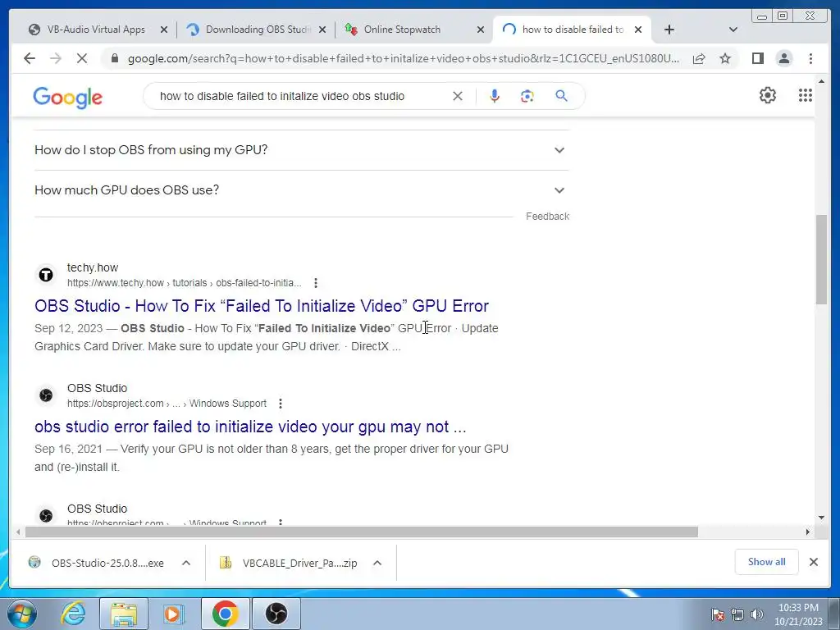840x630 pixels.
Task: Submit search with magnifier icon
Action: [561, 96]
